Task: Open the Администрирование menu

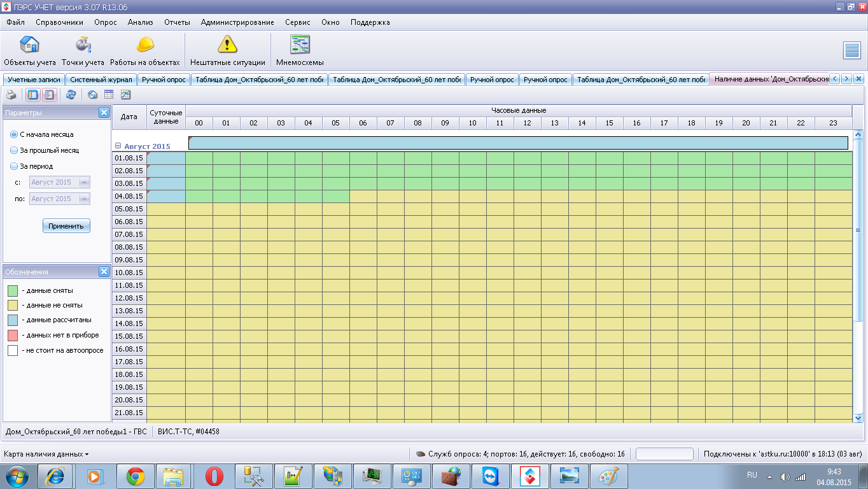Action: tap(237, 22)
